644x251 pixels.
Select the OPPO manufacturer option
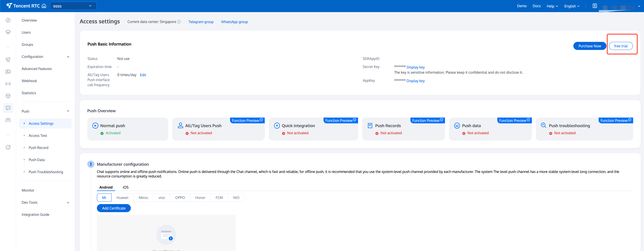pyautogui.click(x=180, y=198)
